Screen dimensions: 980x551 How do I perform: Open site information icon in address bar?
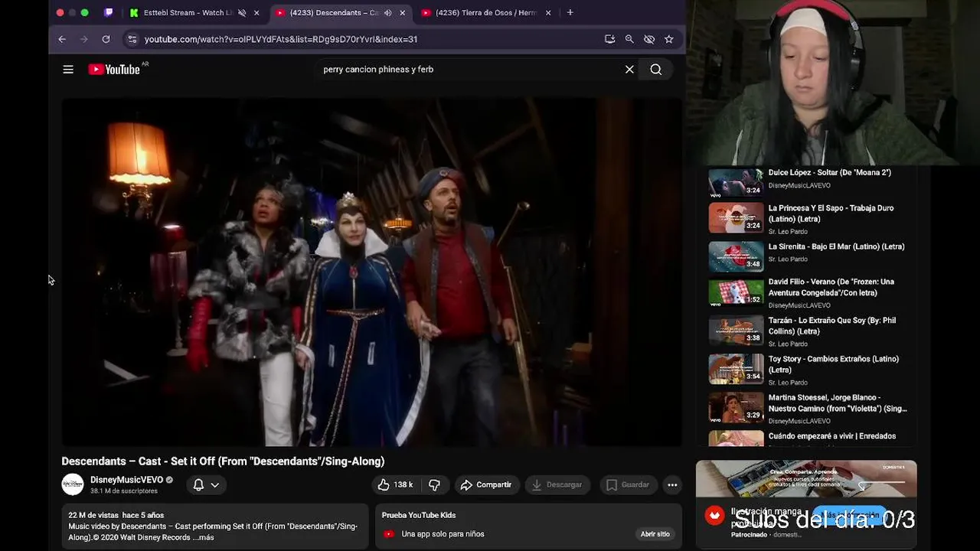[132, 39]
